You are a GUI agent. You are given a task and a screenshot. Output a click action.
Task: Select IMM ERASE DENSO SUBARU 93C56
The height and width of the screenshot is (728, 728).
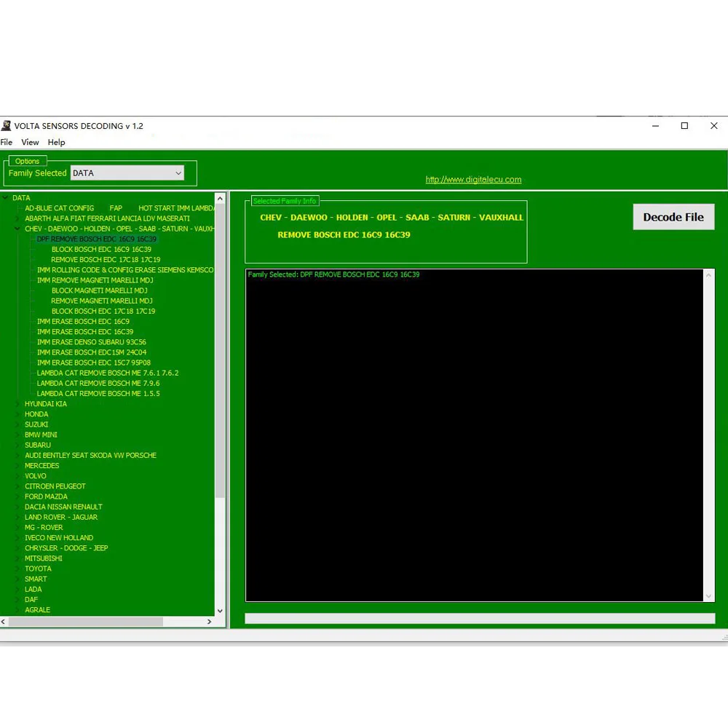coord(92,342)
